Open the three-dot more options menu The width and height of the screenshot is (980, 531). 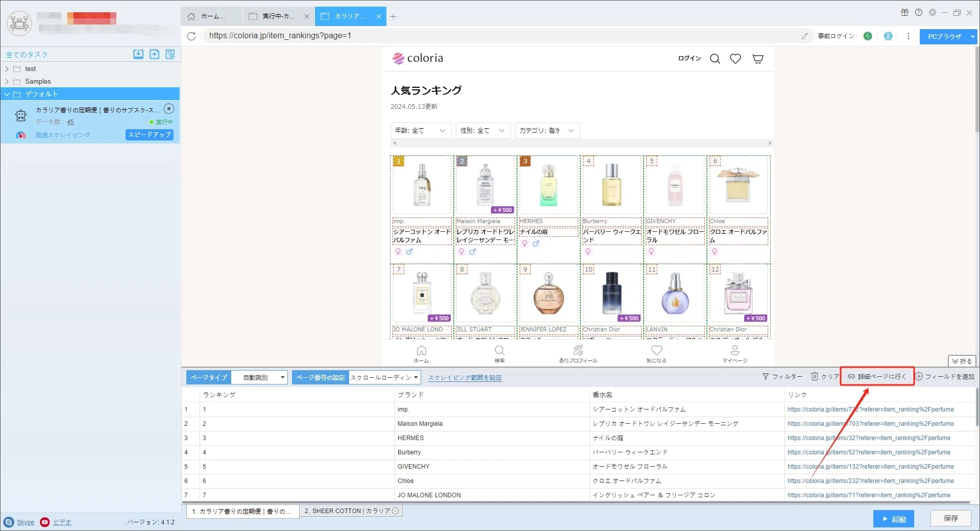908,36
